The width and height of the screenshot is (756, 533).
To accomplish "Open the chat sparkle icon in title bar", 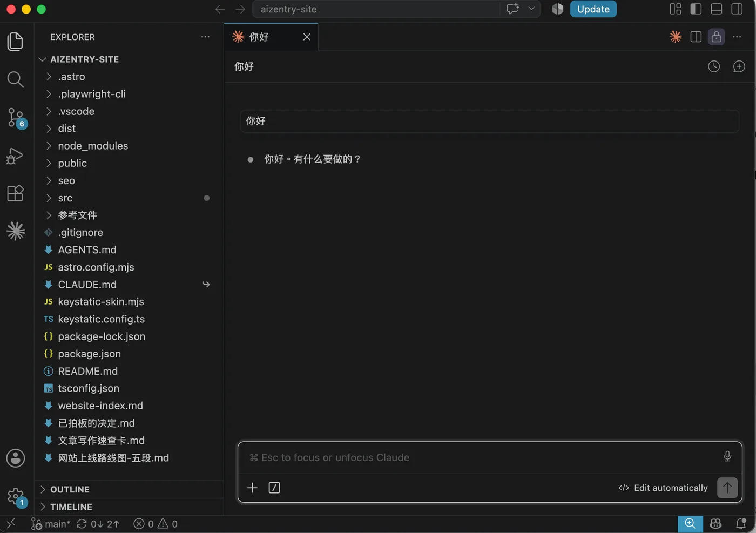I will [512, 9].
